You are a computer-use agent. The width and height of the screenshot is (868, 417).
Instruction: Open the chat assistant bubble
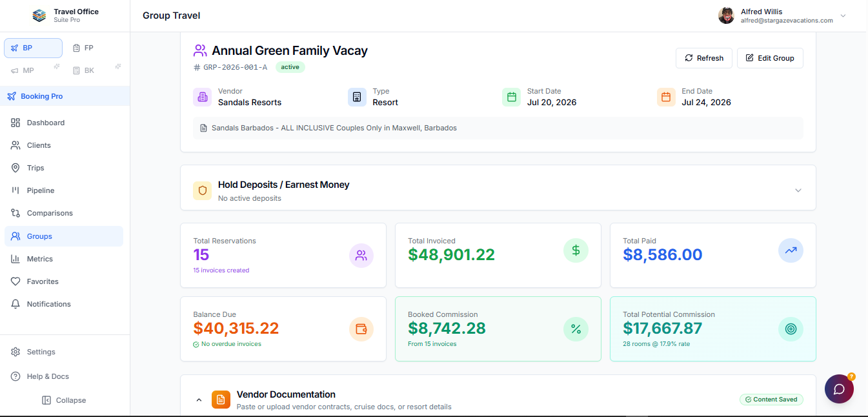839,389
